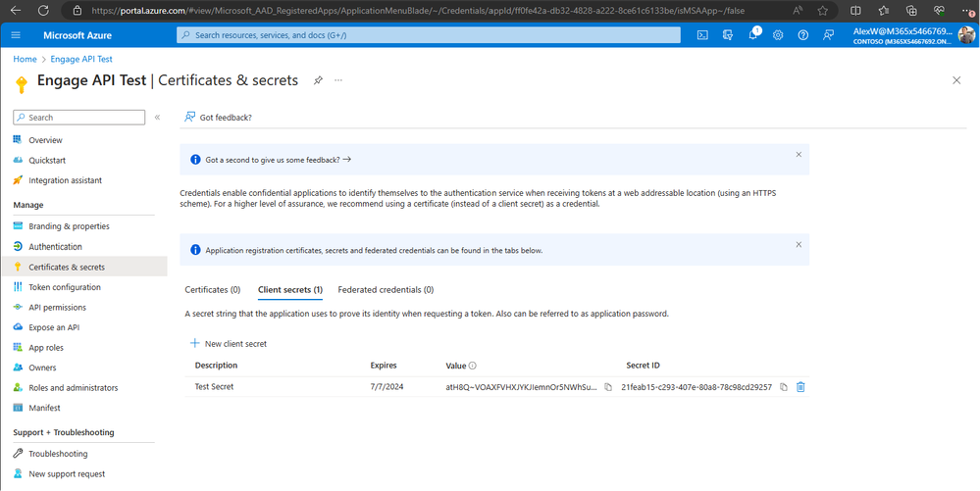The height and width of the screenshot is (491, 980).
Task: Open Owners in the sidebar
Action: [42, 368]
